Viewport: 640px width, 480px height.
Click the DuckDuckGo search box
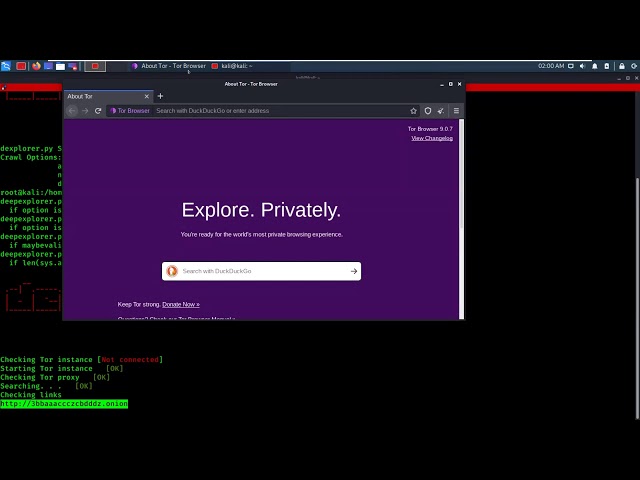(x=261, y=271)
